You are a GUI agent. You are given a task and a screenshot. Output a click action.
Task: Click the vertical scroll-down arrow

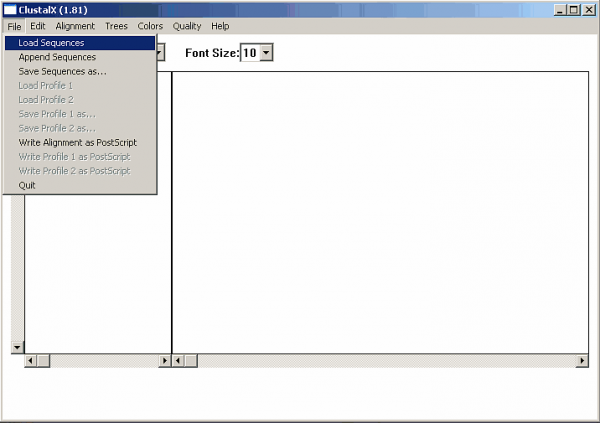click(17, 346)
